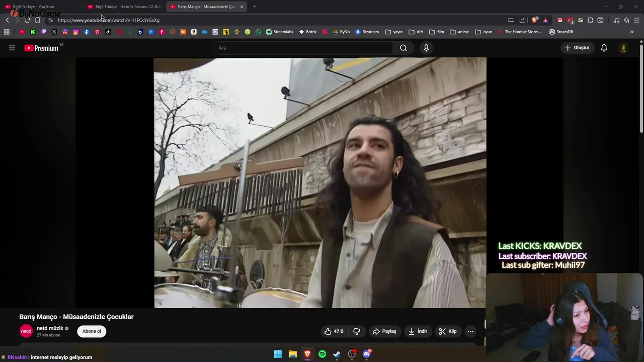Click the İndir download button
Screen dimensions: 644x362
(x=418, y=331)
